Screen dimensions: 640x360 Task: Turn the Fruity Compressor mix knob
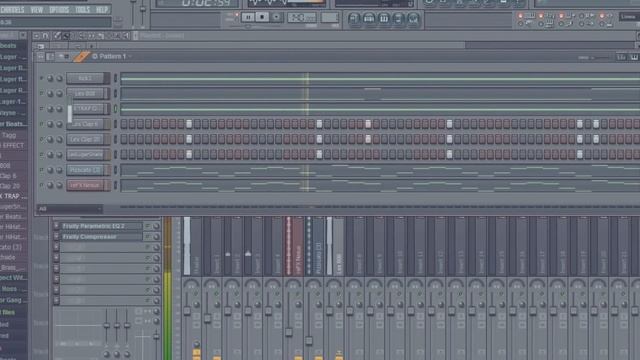156,237
